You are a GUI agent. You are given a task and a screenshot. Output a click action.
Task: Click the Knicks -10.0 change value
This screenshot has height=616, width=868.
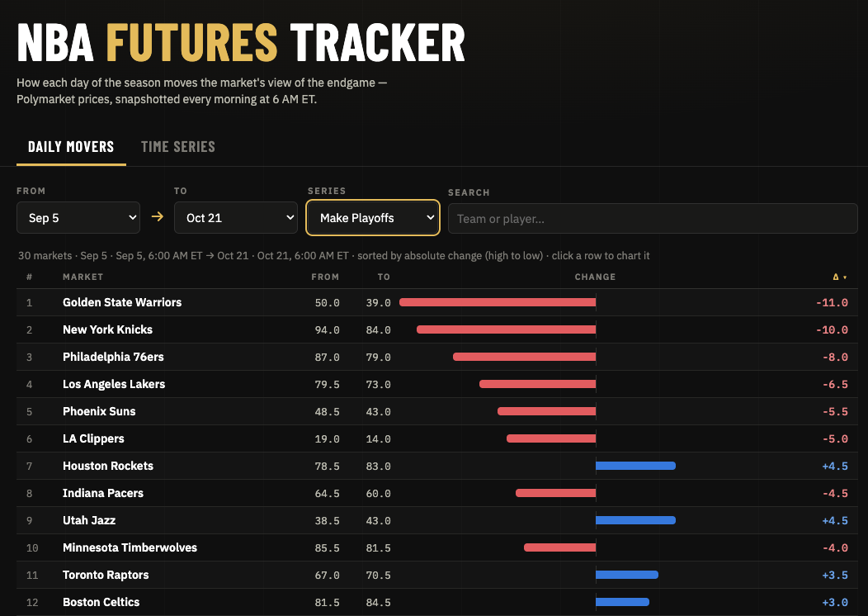832,329
